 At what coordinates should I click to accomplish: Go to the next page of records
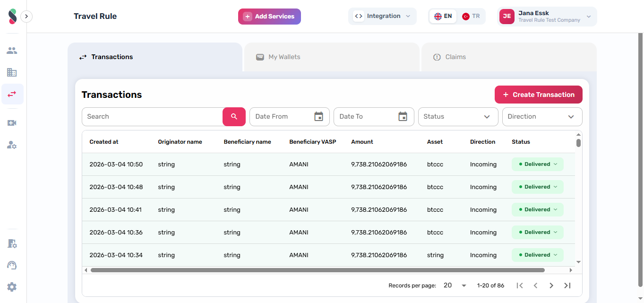pyautogui.click(x=551, y=286)
